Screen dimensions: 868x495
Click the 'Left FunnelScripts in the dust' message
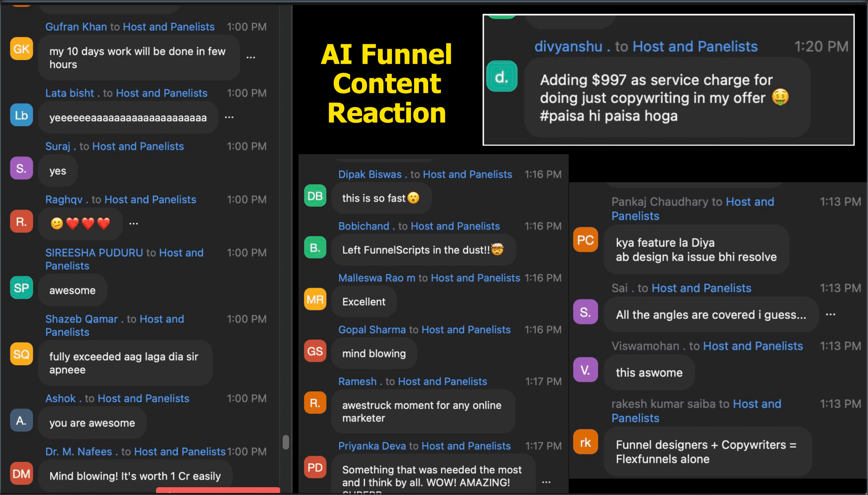[x=422, y=250]
